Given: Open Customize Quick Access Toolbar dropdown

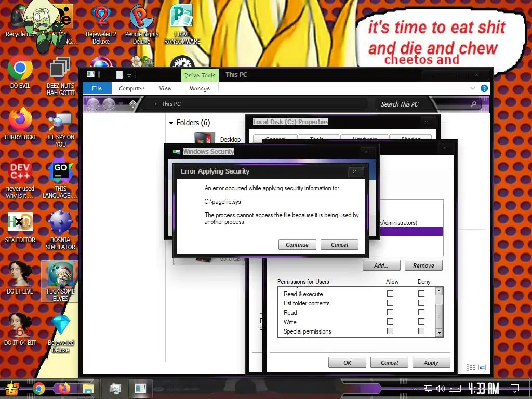Looking at the screenshot, I should tap(129, 75).
